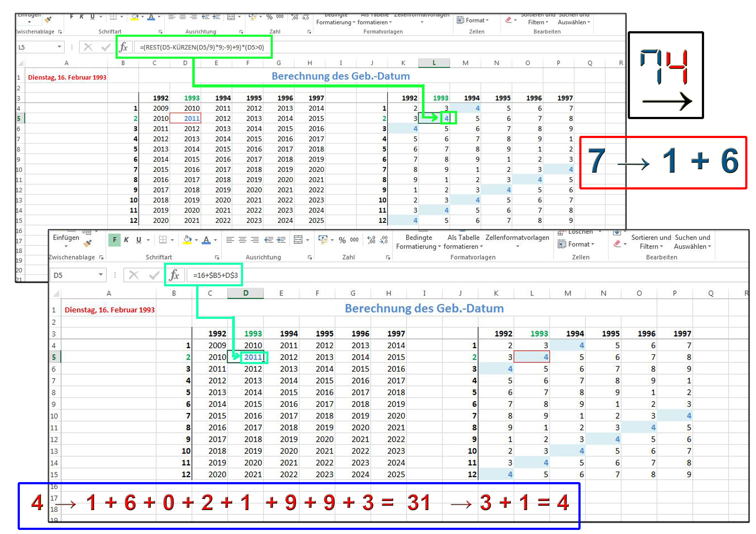Click the thousands separator 000 icon in lower ribbon
This screenshot has height=534, width=756.
[354, 240]
